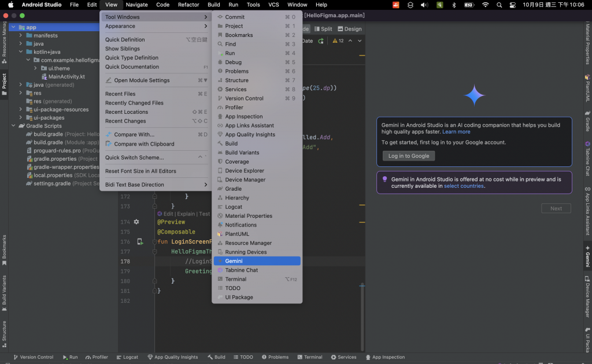This screenshot has width=592, height=364.
Task: Click the Problems icon in bottom bar
Action: coord(264,357)
